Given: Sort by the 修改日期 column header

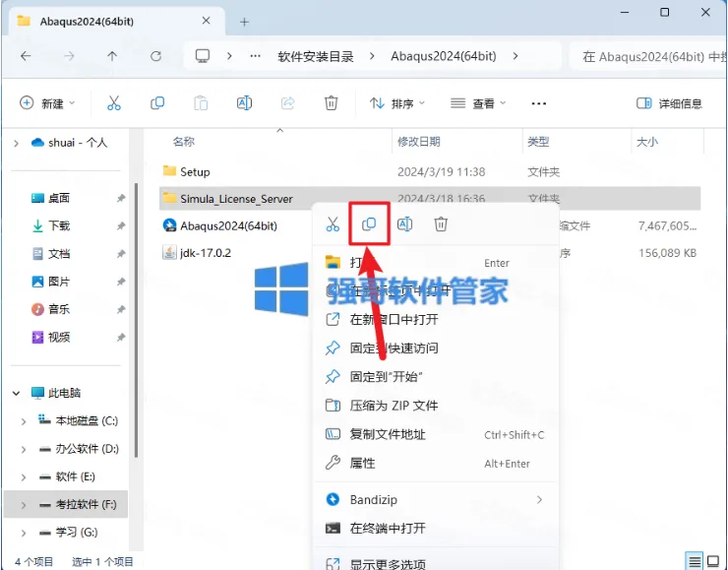Looking at the screenshot, I should (x=419, y=142).
